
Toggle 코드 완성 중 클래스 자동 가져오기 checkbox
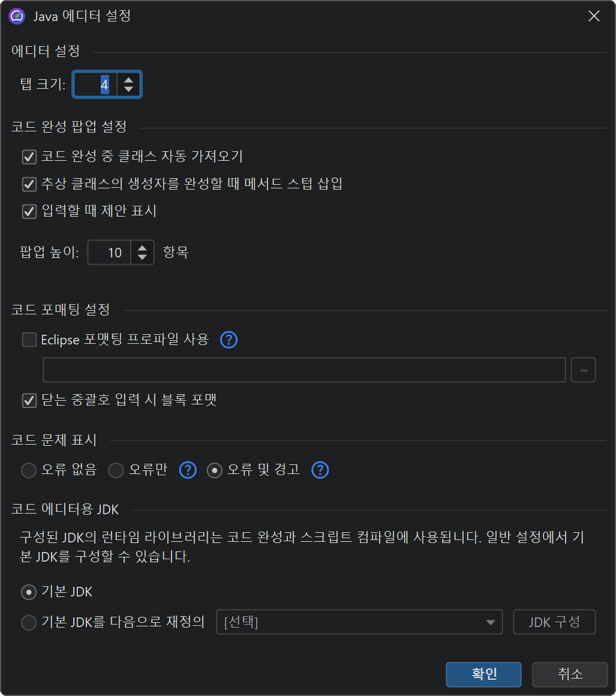coord(29,157)
